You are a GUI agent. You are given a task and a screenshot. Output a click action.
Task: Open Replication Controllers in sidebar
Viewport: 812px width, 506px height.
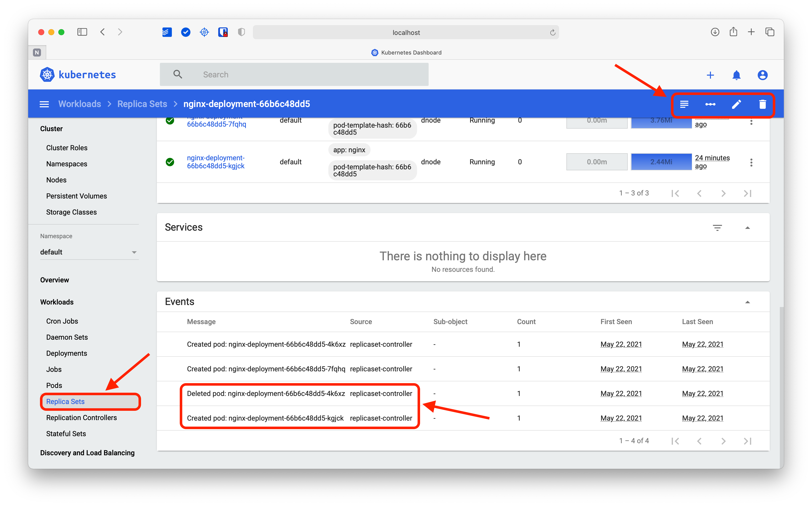pyautogui.click(x=81, y=417)
